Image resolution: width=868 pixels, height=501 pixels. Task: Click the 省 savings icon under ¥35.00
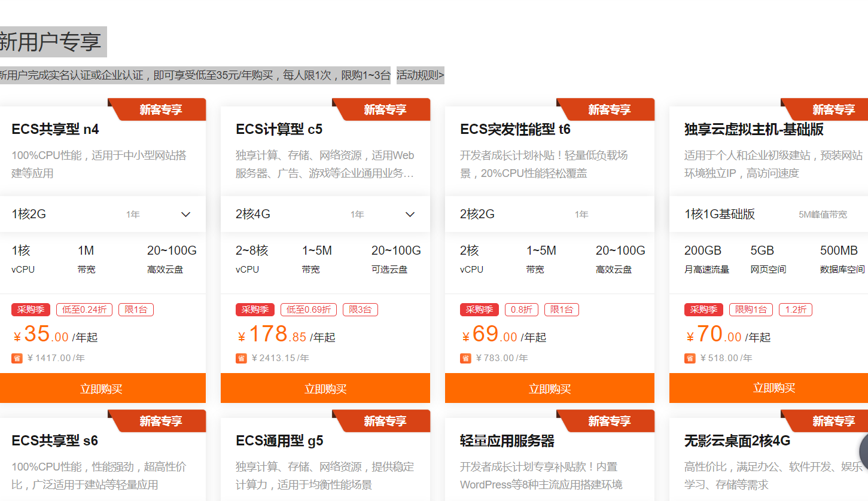17,358
